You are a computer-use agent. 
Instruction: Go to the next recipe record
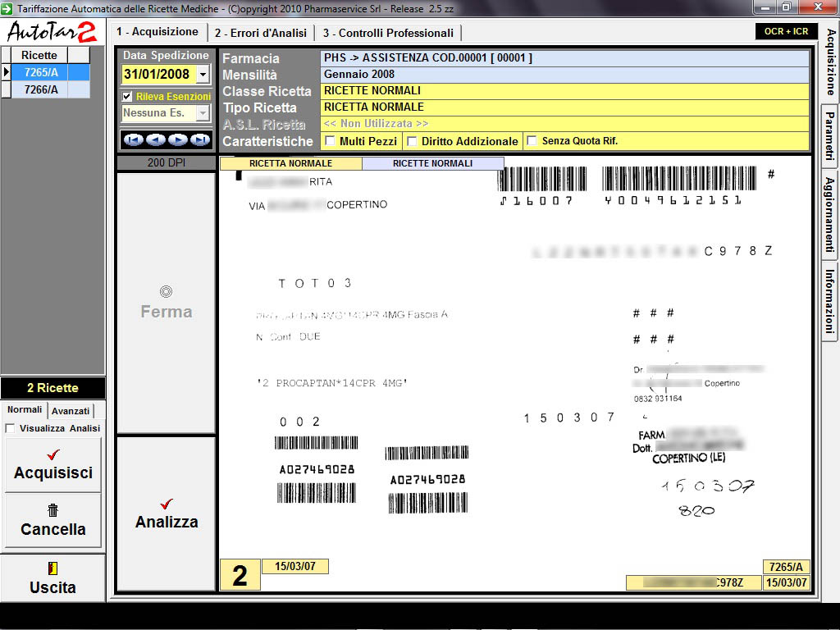[177, 140]
